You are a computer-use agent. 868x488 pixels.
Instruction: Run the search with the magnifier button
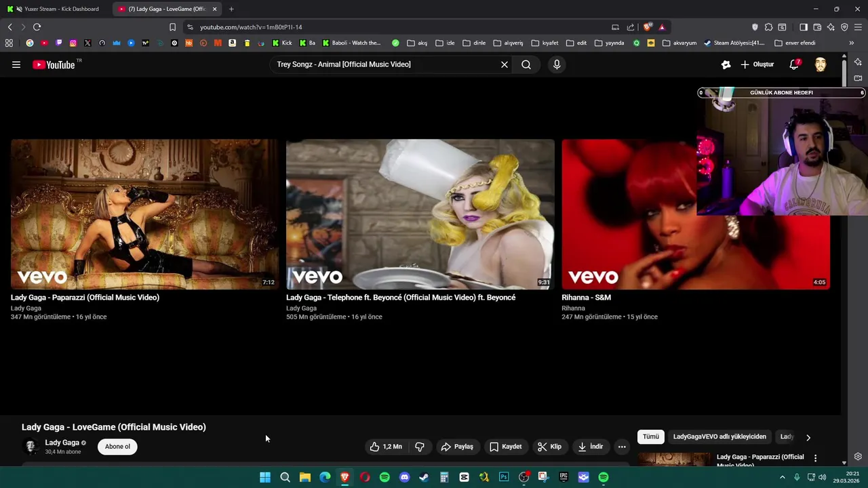(x=526, y=64)
